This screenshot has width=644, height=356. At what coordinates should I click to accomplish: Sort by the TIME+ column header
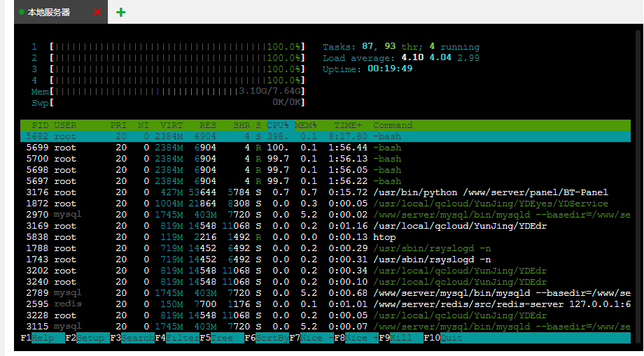348,125
